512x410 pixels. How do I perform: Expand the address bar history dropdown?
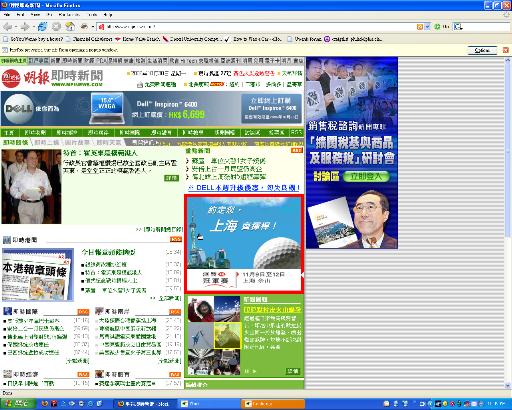[427, 27]
